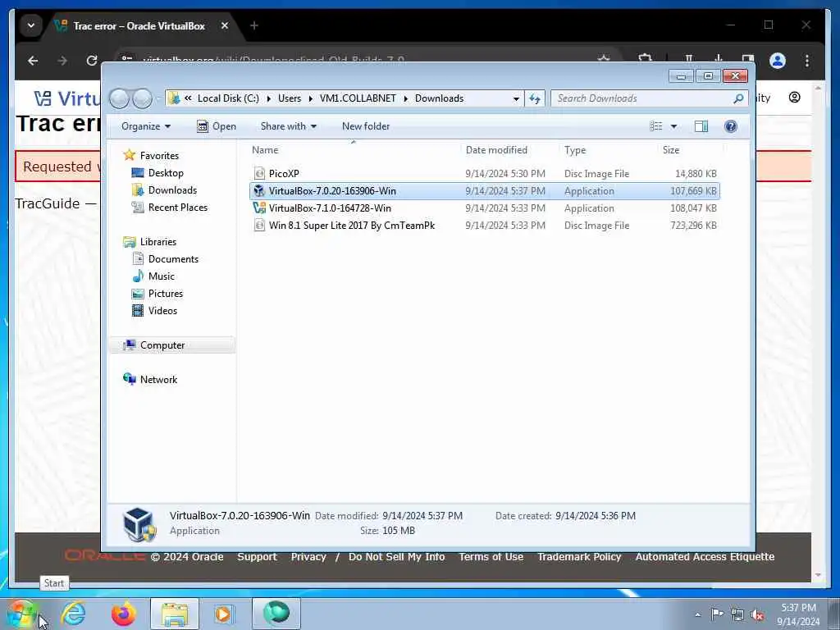Open Explorer help button
The image size is (840, 630).
[731, 126]
